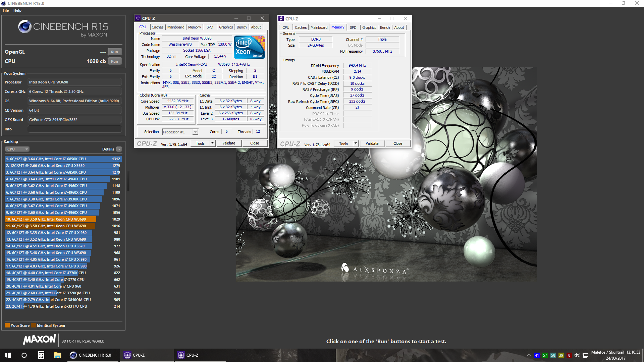This screenshot has height=362, width=644.
Task: Show hidden system tray icons
Action: [x=529, y=355]
